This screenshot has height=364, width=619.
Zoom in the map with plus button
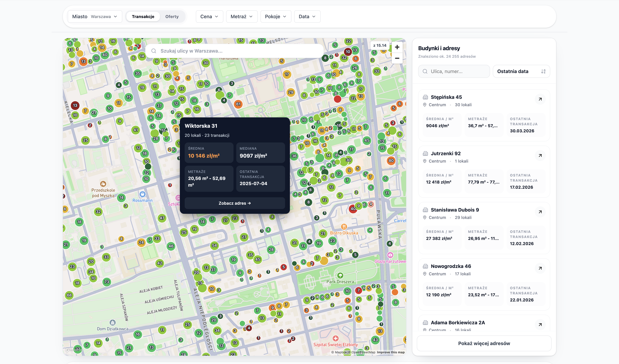click(x=397, y=47)
